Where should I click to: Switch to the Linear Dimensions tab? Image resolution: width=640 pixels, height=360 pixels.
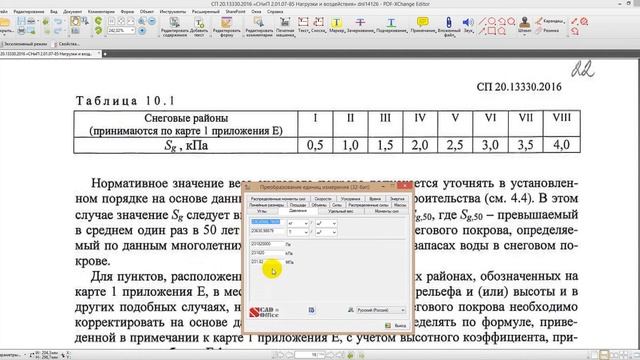pyautogui.click(x=267, y=205)
